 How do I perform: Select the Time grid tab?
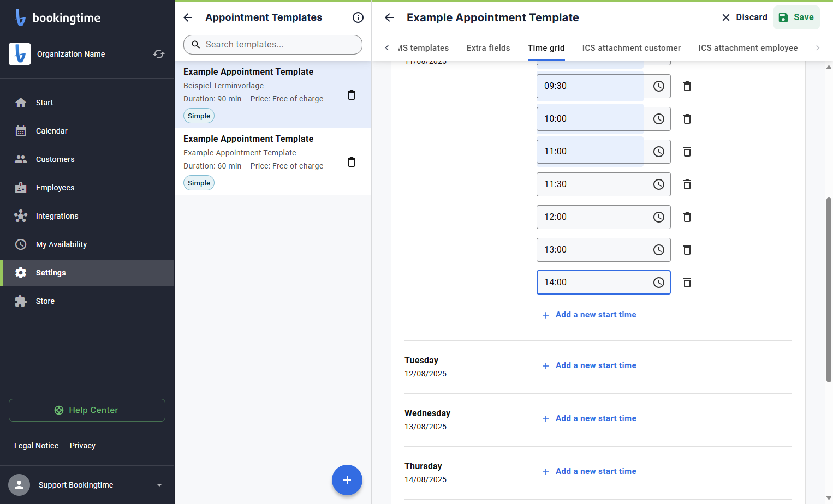(546, 48)
